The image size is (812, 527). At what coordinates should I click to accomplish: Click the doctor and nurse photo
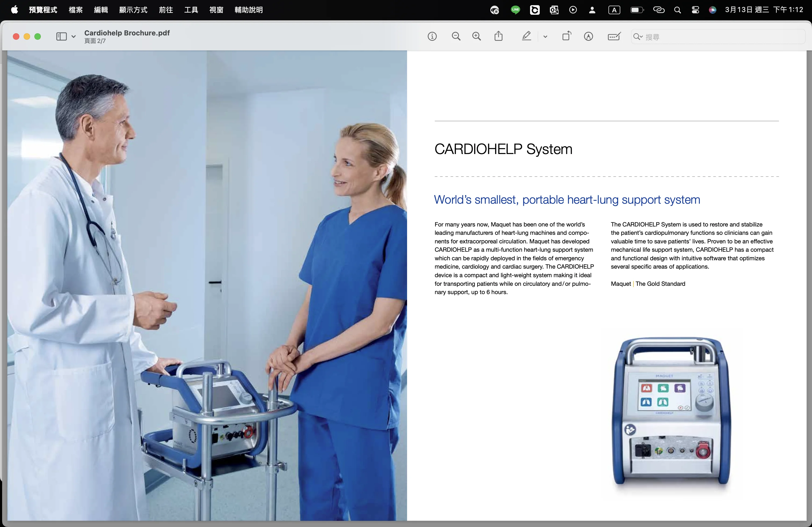pyautogui.click(x=207, y=286)
